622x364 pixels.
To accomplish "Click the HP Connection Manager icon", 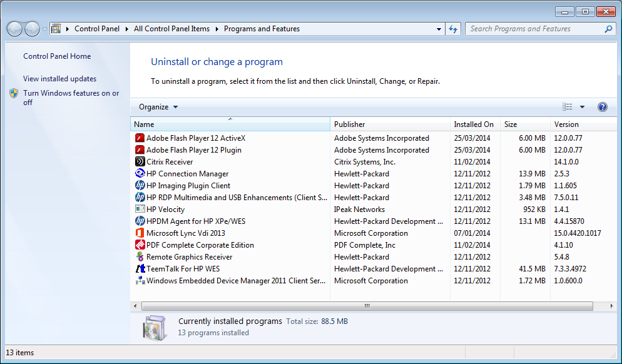I will pyautogui.click(x=140, y=174).
